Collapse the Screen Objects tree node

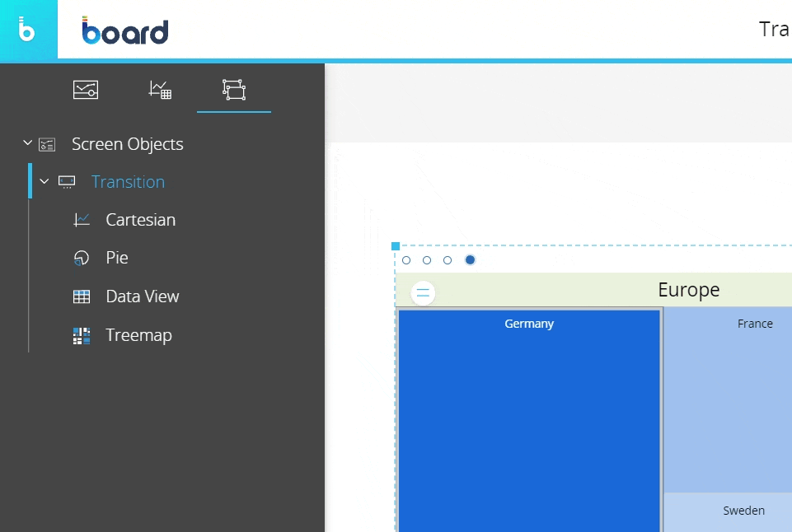pyautogui.click(x=28, y=143)
